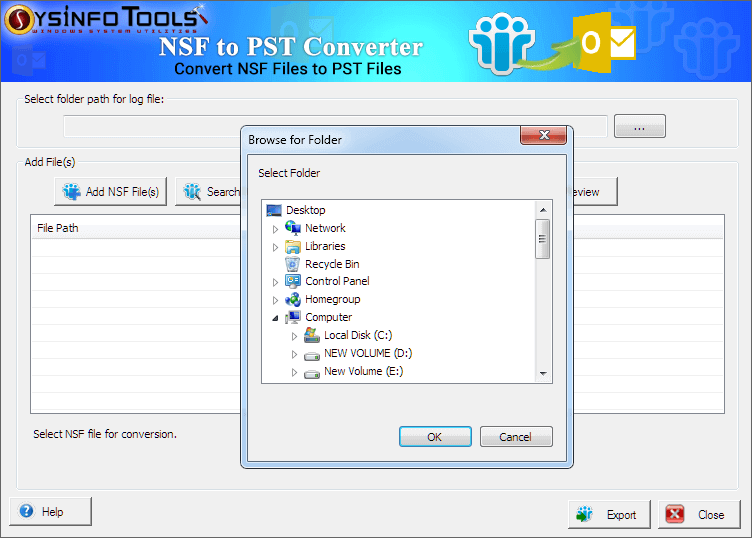Click the partially hidden Preview button

pyautogui.click(x=595, y=191)
